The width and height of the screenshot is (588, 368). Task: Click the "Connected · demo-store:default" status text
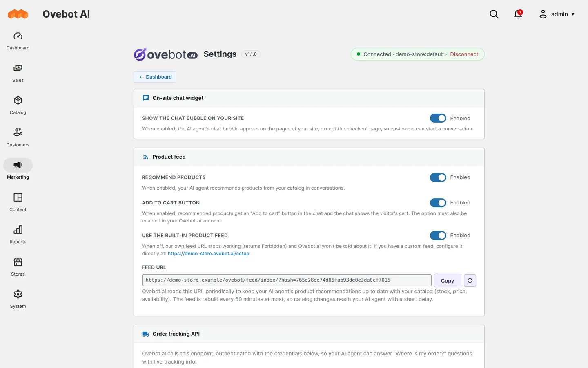[404, 54]
